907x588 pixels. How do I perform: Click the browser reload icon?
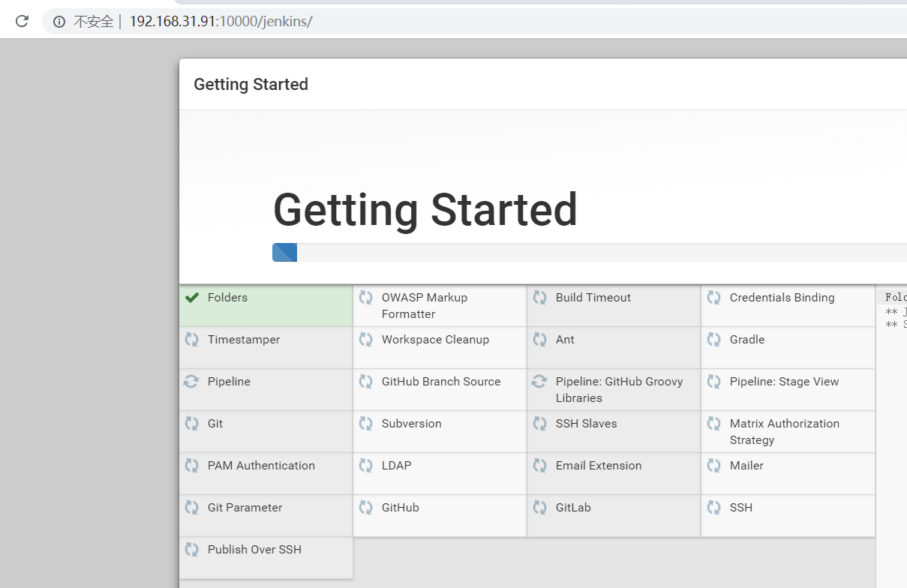(22, 21)
